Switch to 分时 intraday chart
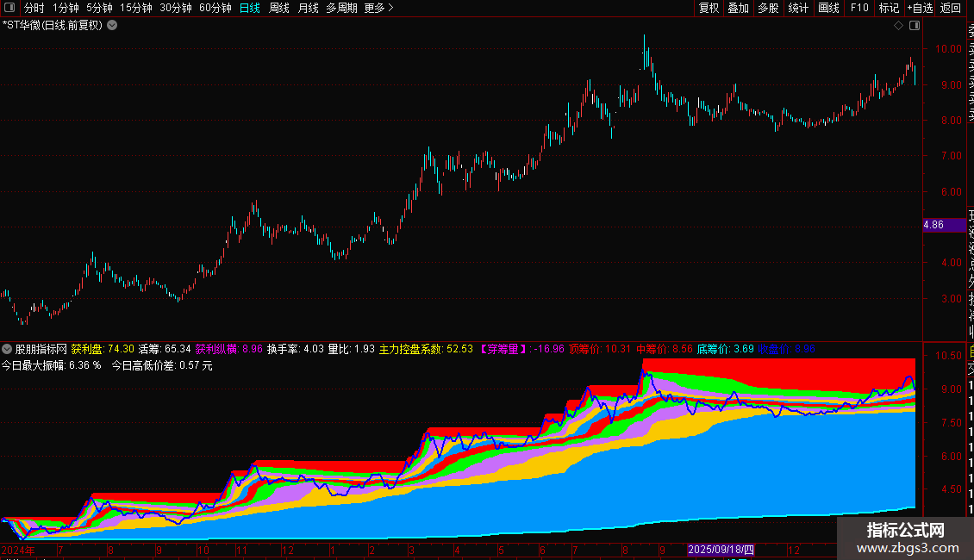The image size is (974, 560). (x=34, y=8)
